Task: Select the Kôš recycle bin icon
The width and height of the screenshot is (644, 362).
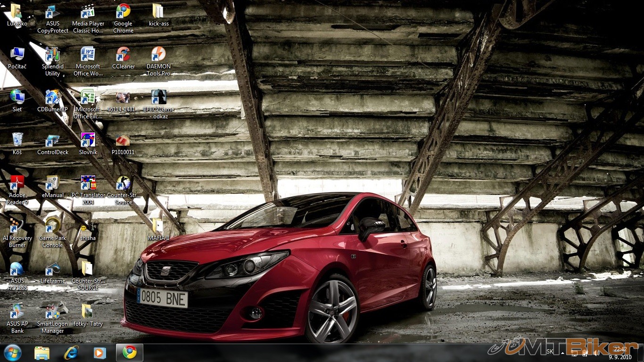Action: click(x=17, y=141)
